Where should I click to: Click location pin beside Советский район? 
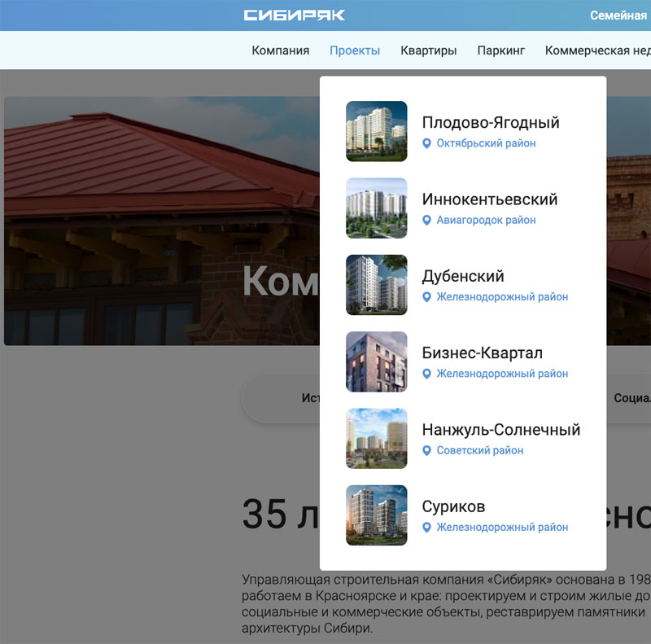click(426, 450)
